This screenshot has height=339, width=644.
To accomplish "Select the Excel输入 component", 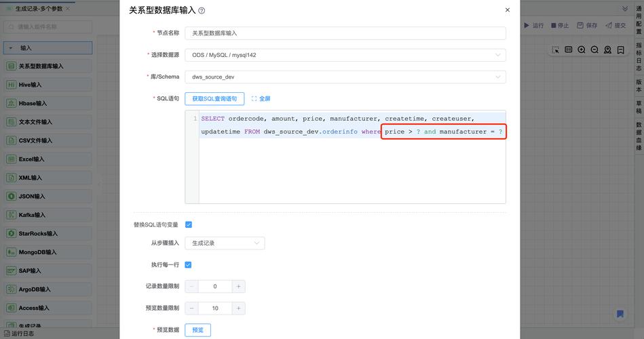I will pos(48,159).
